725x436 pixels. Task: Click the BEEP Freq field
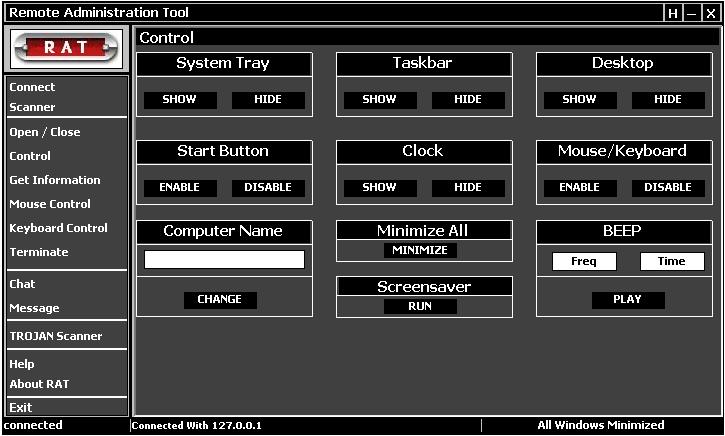pyautogui.click(x=584, y=262)
